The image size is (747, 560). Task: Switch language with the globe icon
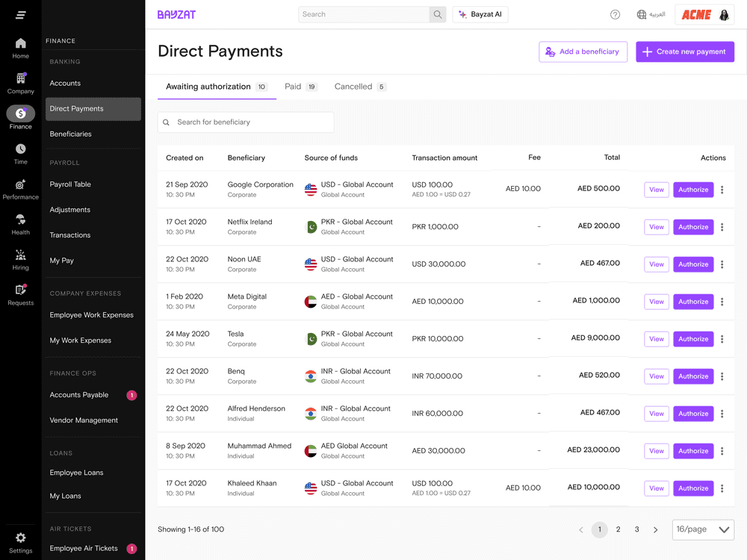coord(641,15)
